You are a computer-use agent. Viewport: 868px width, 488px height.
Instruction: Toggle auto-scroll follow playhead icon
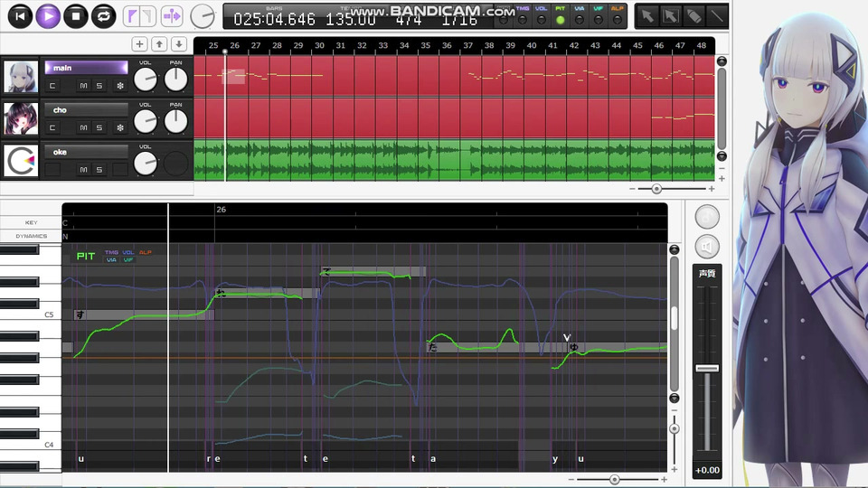172,16
